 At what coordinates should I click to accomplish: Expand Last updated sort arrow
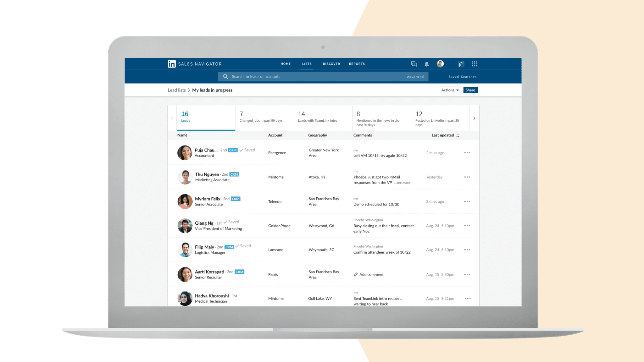[457, 135]
